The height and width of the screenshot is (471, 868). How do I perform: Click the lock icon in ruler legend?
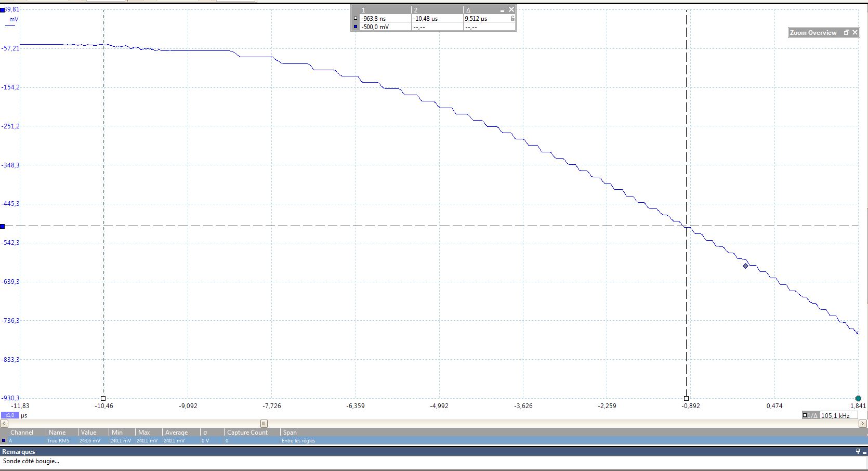[x=512, y=18]
